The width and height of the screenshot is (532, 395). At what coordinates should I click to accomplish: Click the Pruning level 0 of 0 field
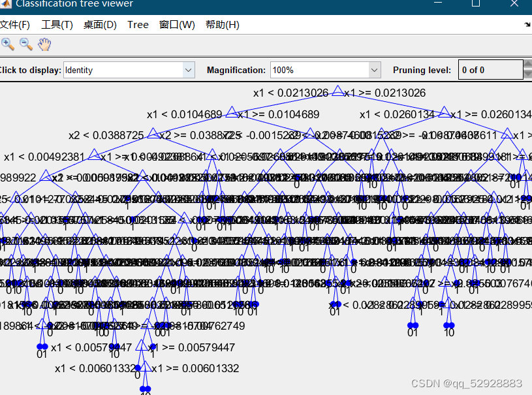click(x=491, y=70)
